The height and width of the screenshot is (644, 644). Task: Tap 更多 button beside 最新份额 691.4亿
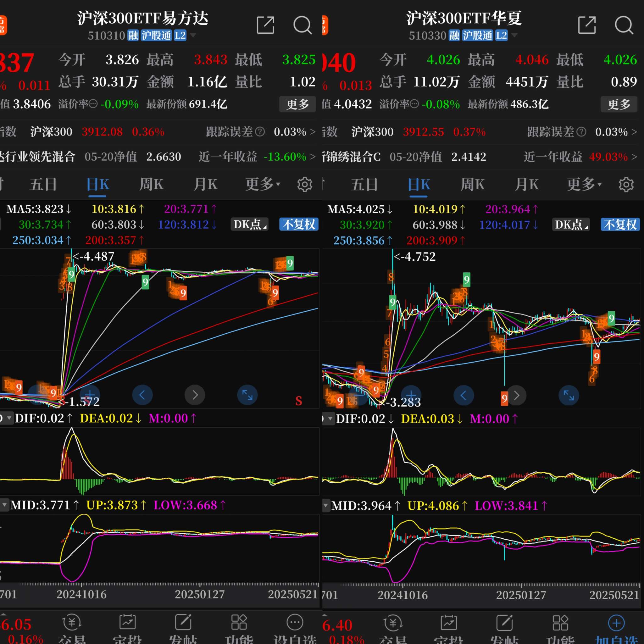tap(298, 104)
